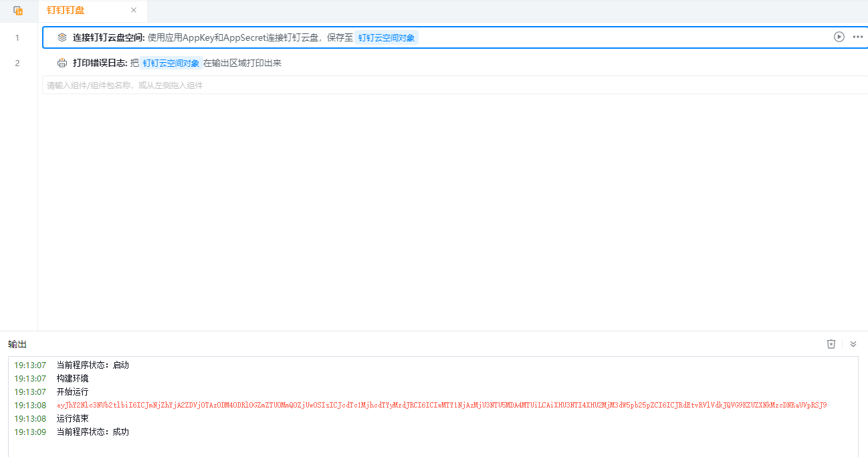Click the flow overview icon beside the tabs
The width and height of the screenshot is (868, 457).
(x=19, y=11)
